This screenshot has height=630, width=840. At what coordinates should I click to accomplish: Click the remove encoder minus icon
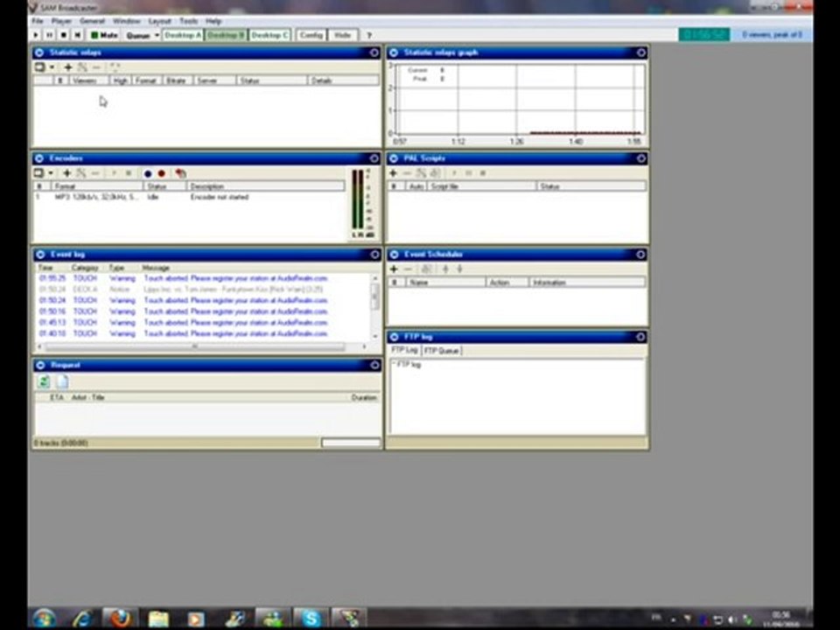[94, 173]
